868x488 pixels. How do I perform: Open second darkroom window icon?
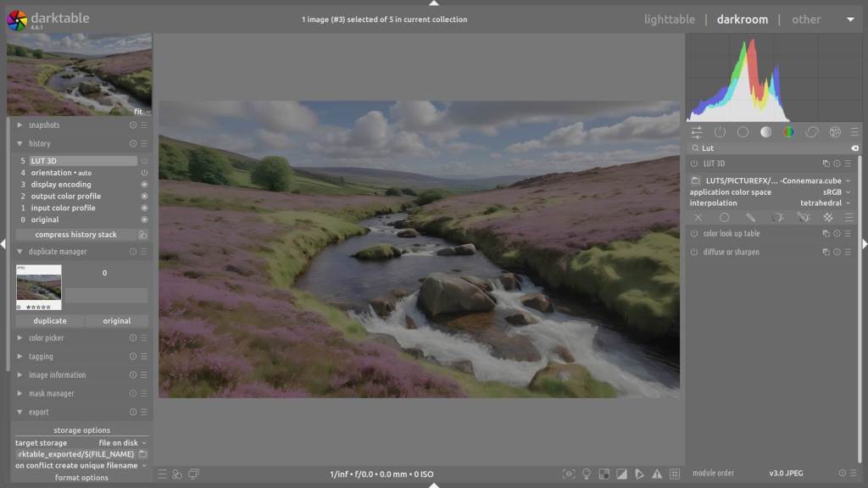(193, 474)
